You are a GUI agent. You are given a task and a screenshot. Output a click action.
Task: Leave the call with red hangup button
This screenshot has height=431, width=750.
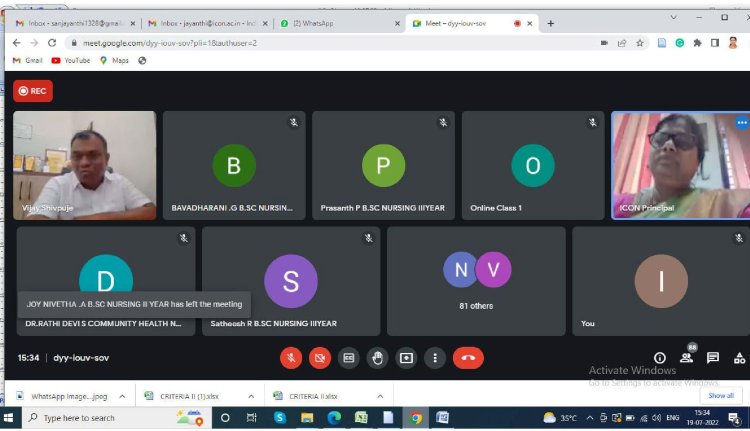coord(468,358)
